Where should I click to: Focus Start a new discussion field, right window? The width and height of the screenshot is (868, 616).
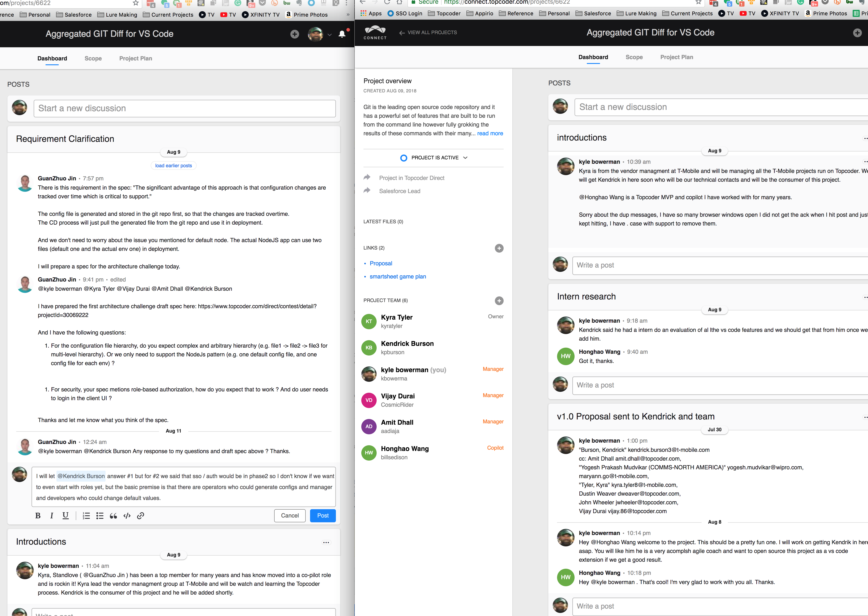point(721,107)
